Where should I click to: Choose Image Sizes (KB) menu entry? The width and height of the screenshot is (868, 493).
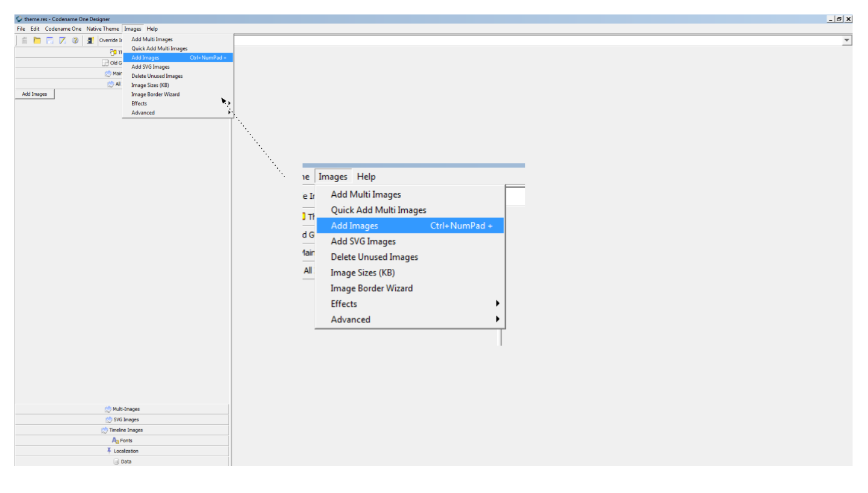tap(178, 85)
